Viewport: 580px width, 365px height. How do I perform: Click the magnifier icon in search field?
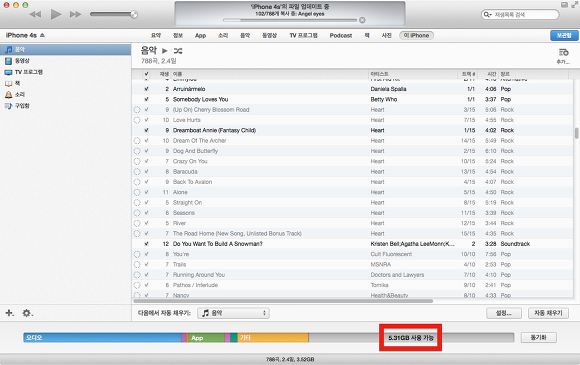[x=487, y=14]
